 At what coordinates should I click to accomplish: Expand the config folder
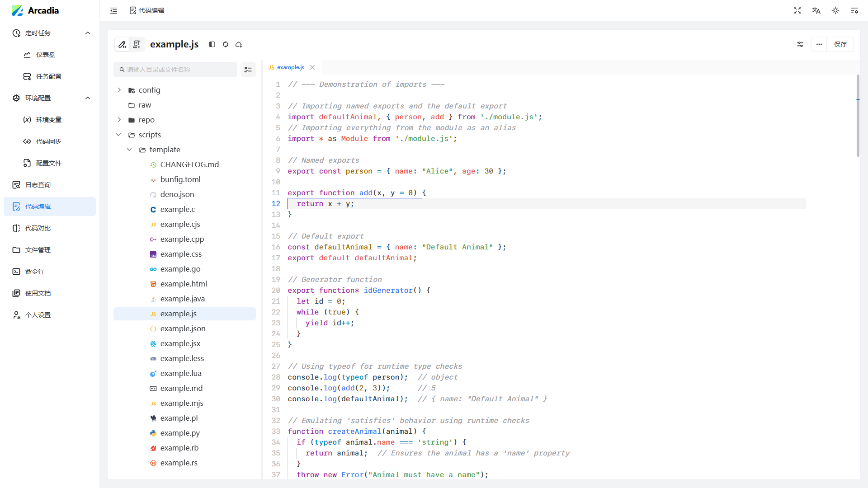[119, 90]
